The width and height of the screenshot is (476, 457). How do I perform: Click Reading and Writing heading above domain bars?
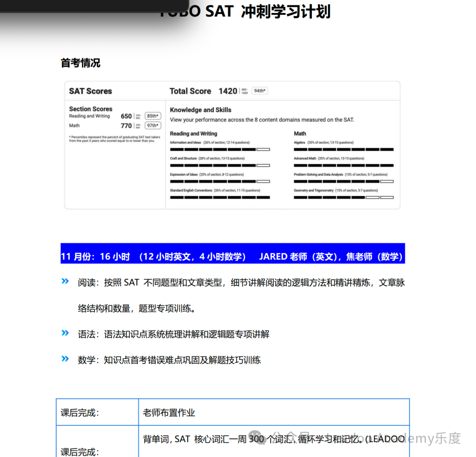(x=193, y=133)
